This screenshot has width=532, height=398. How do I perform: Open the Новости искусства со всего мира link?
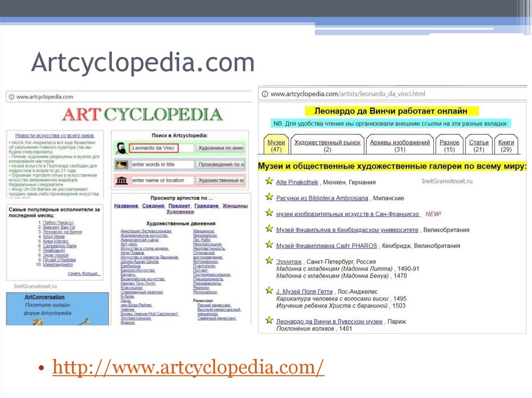[55, 135]
